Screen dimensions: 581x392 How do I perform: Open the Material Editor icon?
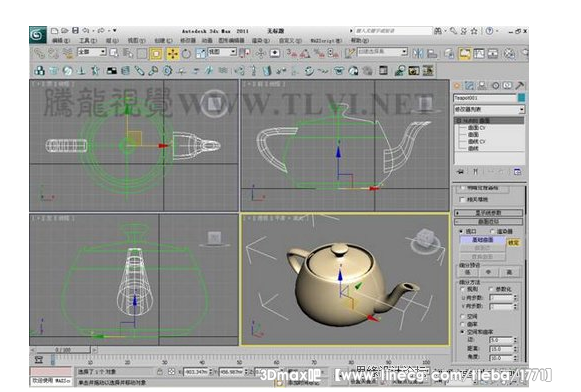tap(510, 54)
